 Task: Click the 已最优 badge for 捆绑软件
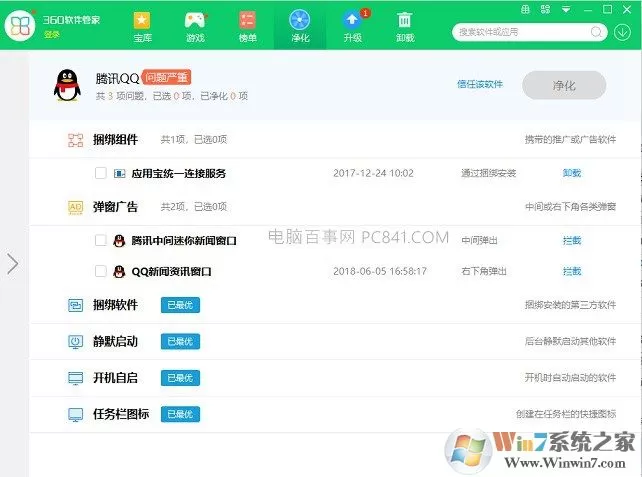[180, 305]
